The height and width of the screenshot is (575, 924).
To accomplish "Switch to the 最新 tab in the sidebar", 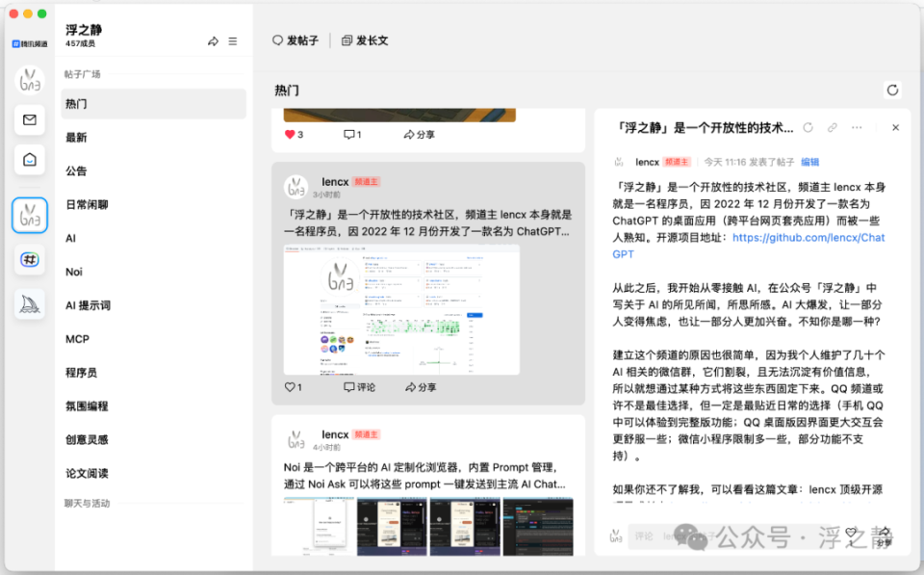I will (75, 137).
